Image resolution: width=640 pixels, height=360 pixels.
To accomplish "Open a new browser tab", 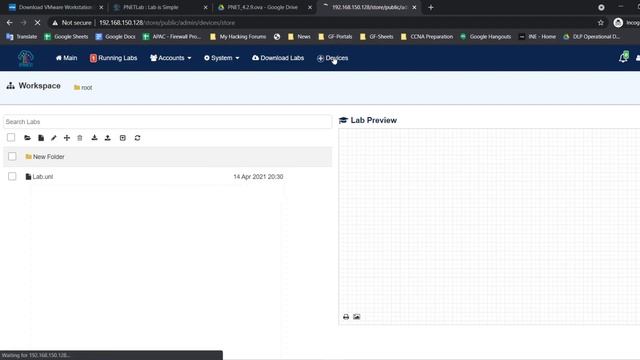I will click(431, 7).
